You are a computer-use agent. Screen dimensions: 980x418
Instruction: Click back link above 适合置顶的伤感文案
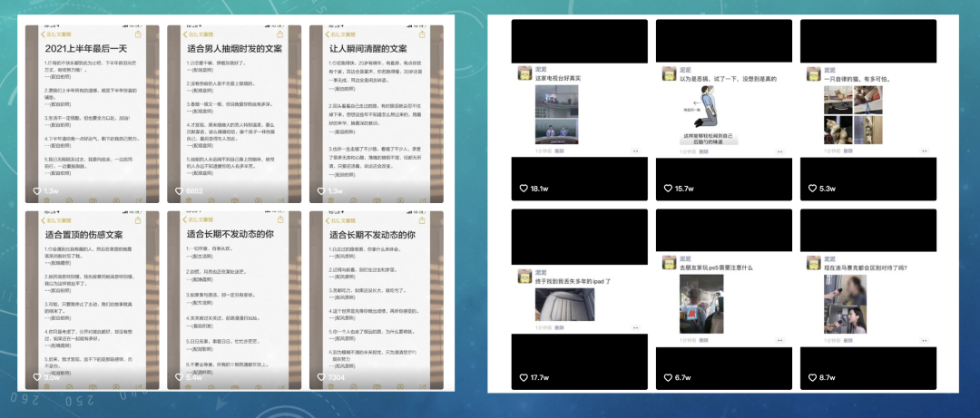[x=56, y=220]
